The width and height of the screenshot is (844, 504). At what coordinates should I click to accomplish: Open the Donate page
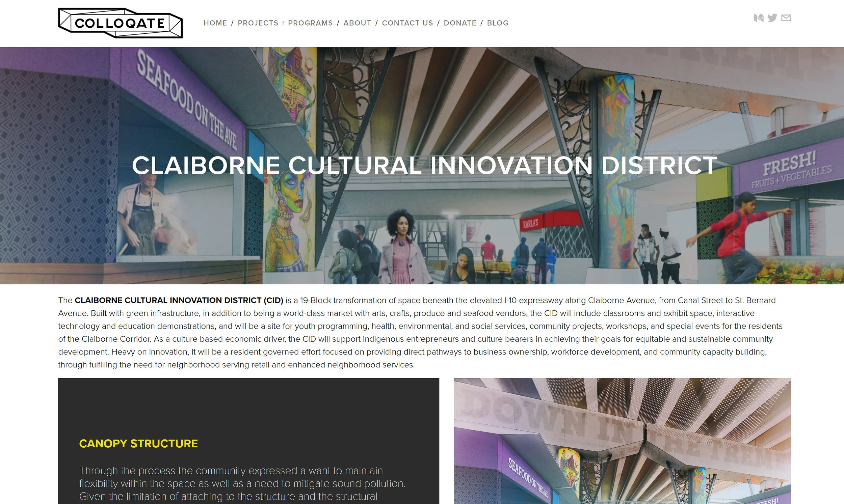(460, 23)
